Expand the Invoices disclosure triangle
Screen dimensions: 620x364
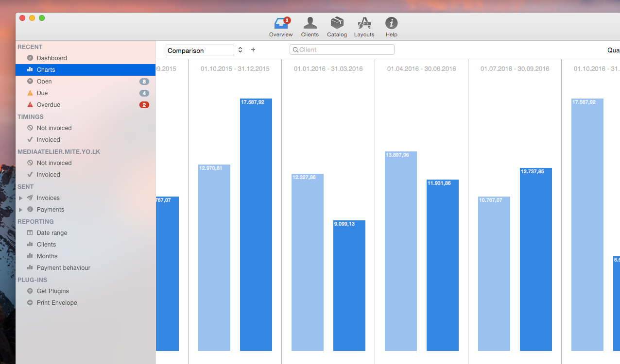click(20, 198)
